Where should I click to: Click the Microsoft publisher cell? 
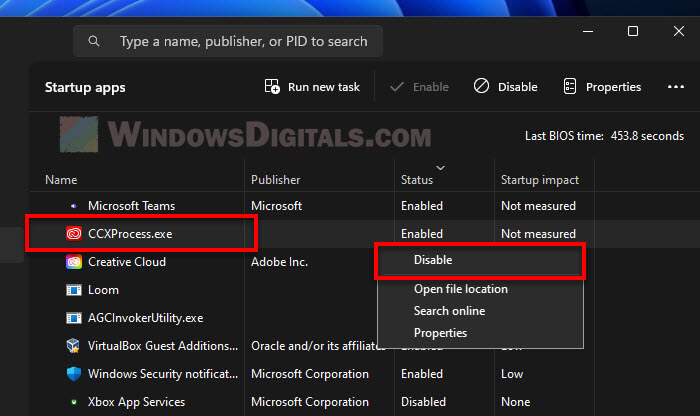[x=276, y=206]
